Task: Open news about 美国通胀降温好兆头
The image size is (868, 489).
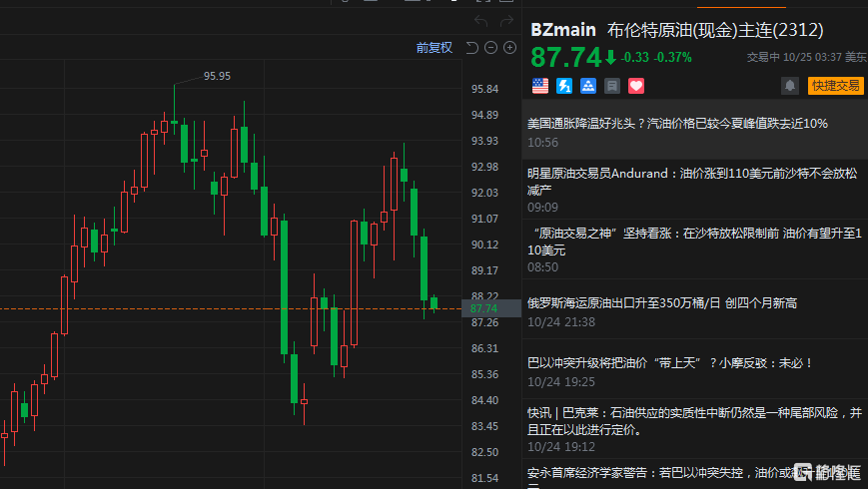Action: 695,132
